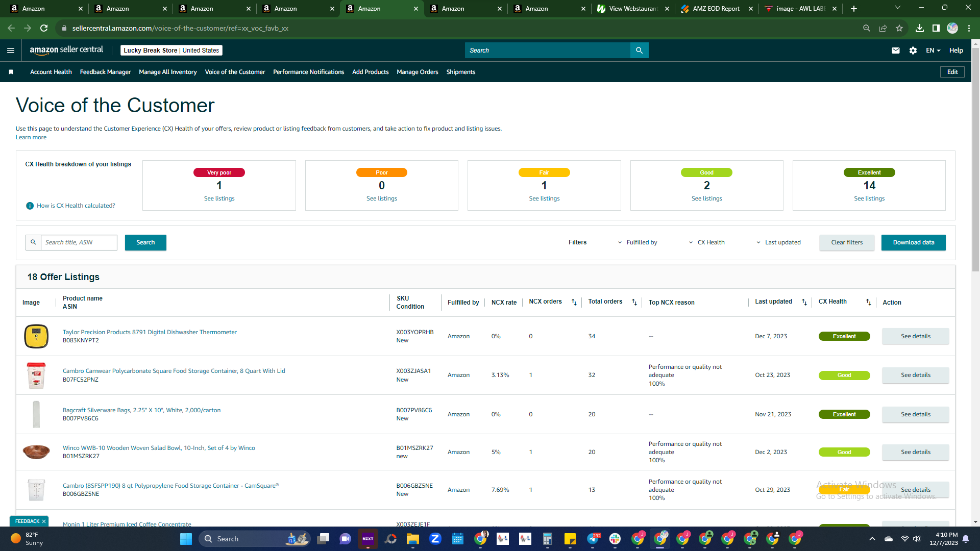
Task: See details for Bagcraft Silverware Bags
Action: pos(916,414)
